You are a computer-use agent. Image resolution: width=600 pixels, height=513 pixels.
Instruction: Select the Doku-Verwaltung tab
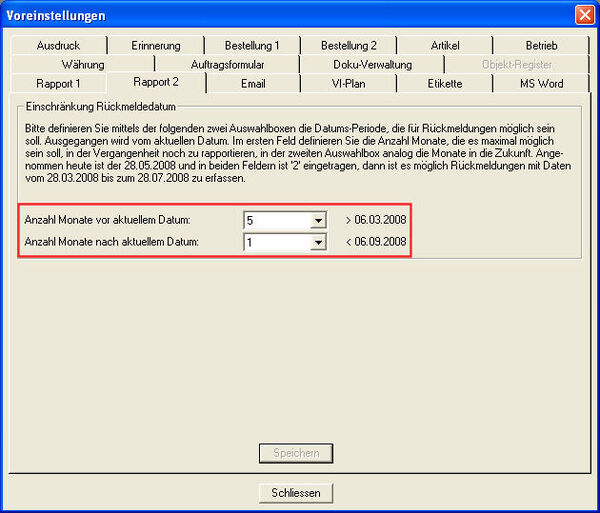point(372,64)
